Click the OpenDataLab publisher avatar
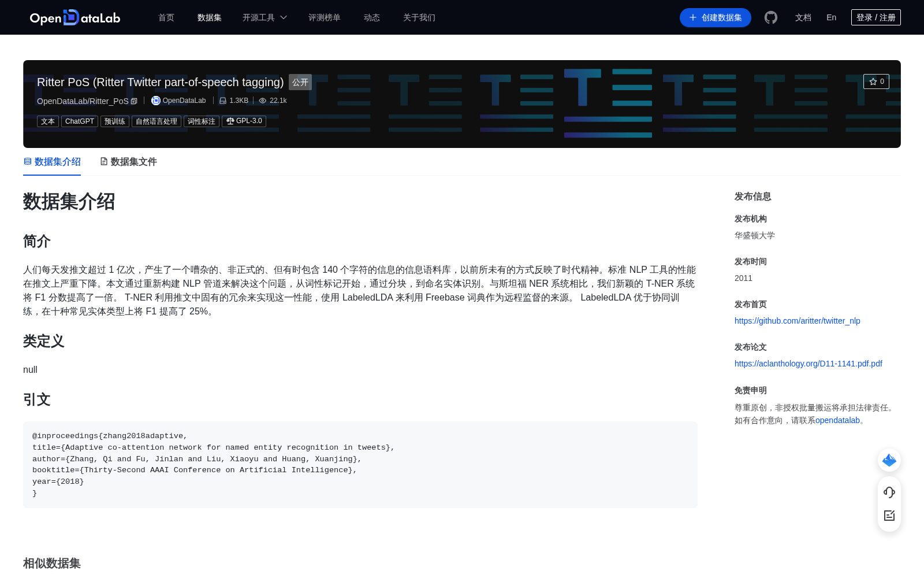 pos(155,101)
